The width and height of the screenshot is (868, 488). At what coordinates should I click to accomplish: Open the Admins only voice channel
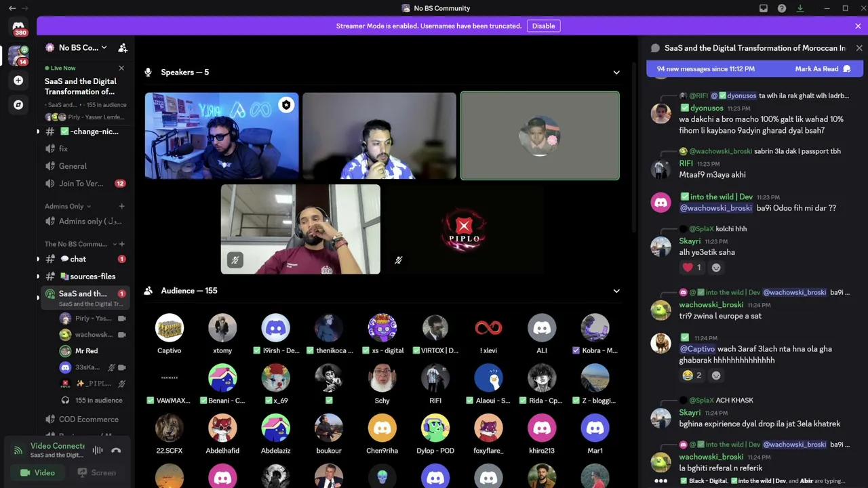84,222
